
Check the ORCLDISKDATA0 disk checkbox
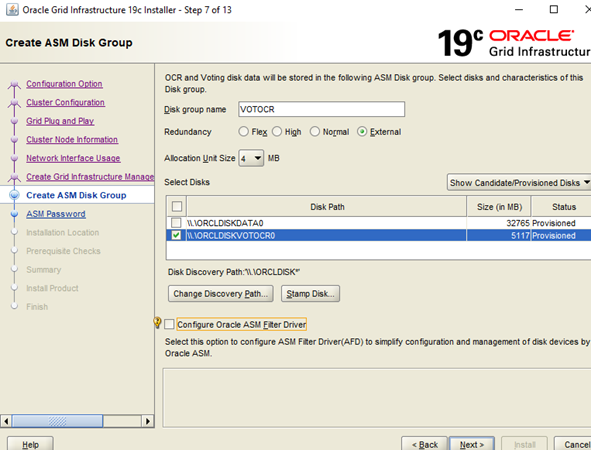pos(176,223)
